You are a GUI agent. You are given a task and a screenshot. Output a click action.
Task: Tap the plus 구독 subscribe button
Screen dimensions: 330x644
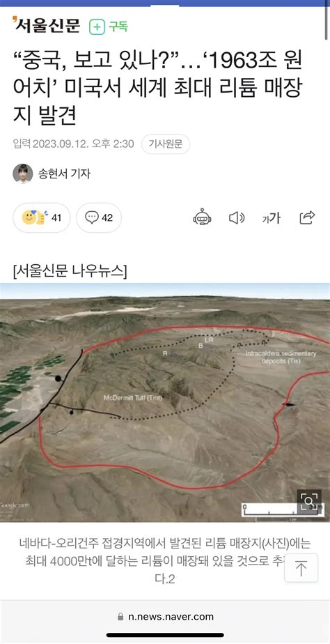(x=109, y=27)
